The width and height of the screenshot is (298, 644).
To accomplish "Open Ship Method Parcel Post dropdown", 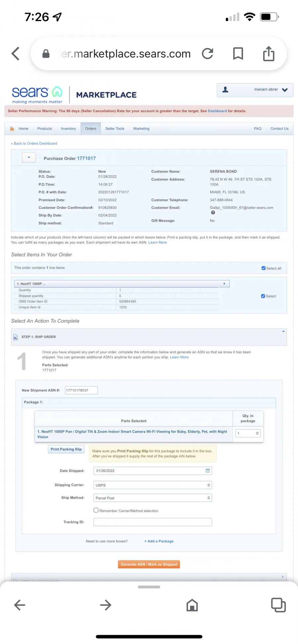I will (x=153, y=498).
